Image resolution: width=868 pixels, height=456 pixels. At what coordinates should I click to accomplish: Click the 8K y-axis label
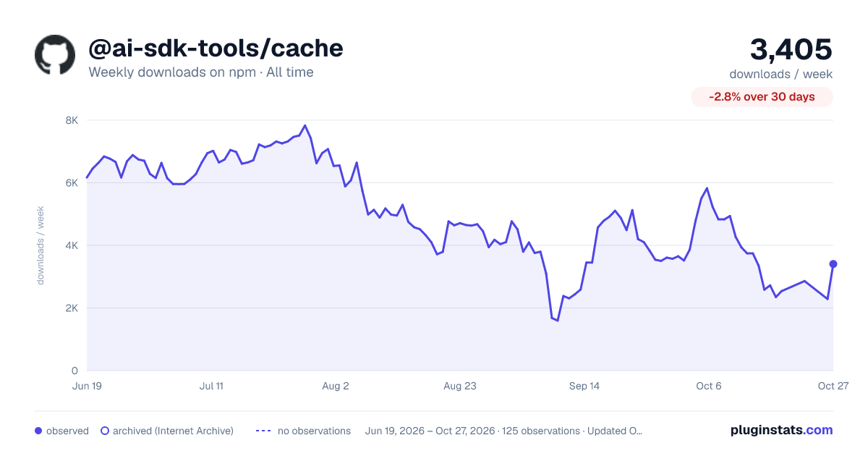tap(72, 120)
